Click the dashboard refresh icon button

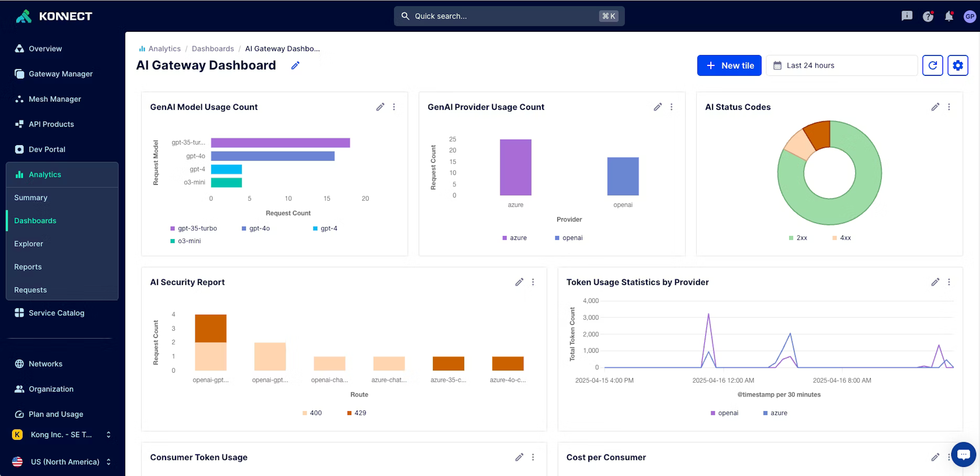[x=932, y=65]
